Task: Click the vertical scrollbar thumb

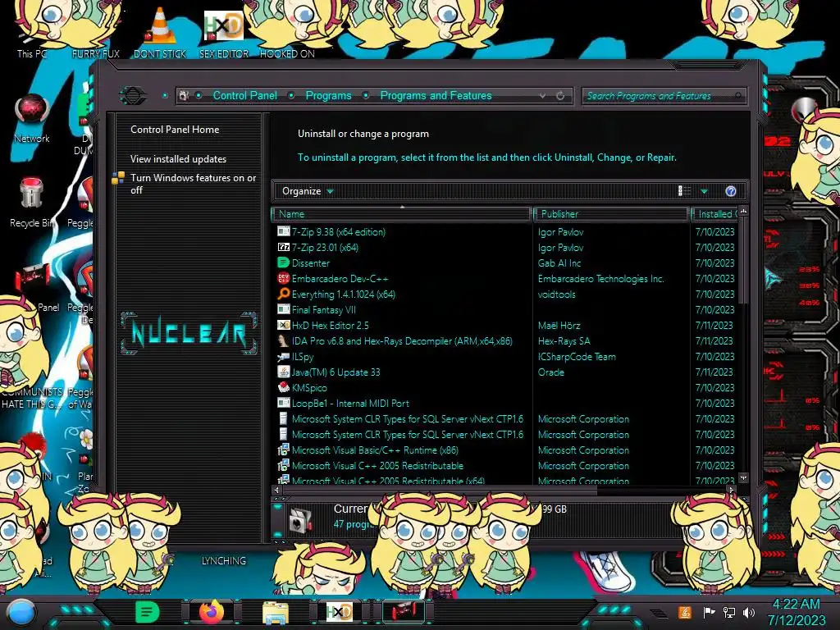Action: pos(743,260)
